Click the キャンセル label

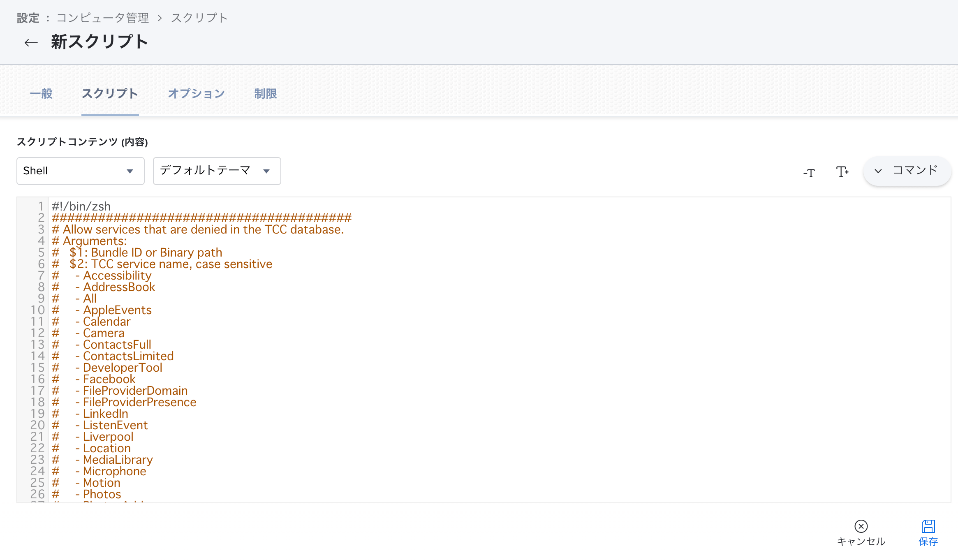pyautogui.click(x=861, y=541)
